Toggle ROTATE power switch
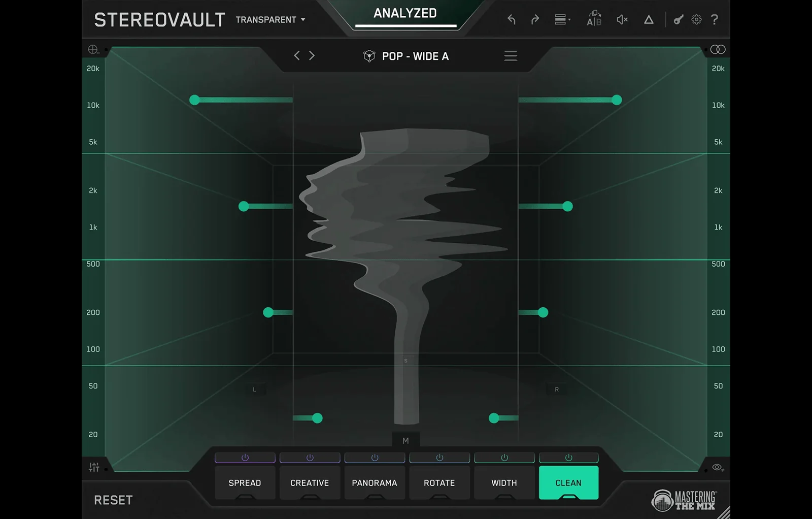Image resolution: width=812 pixels, height=519 pixels. click(x=440, y=458)
